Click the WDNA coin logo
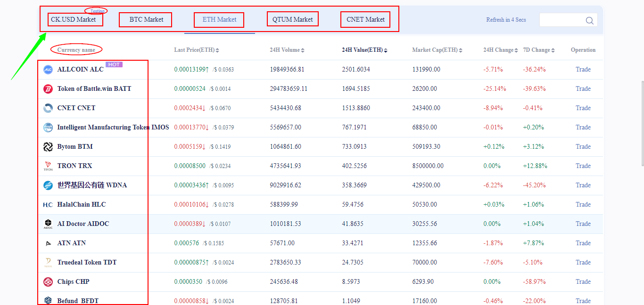The width and height of the screenshot is (644, 305). (48, 185)
